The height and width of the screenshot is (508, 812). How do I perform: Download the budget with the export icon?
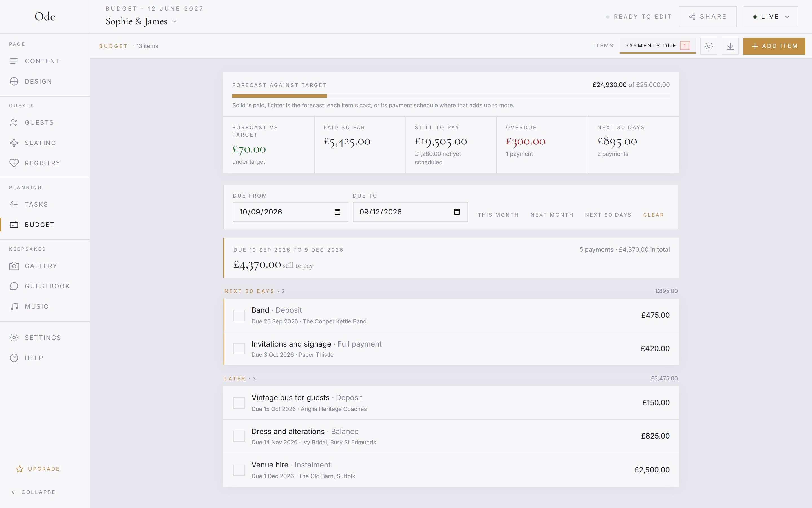pos(730,46)
